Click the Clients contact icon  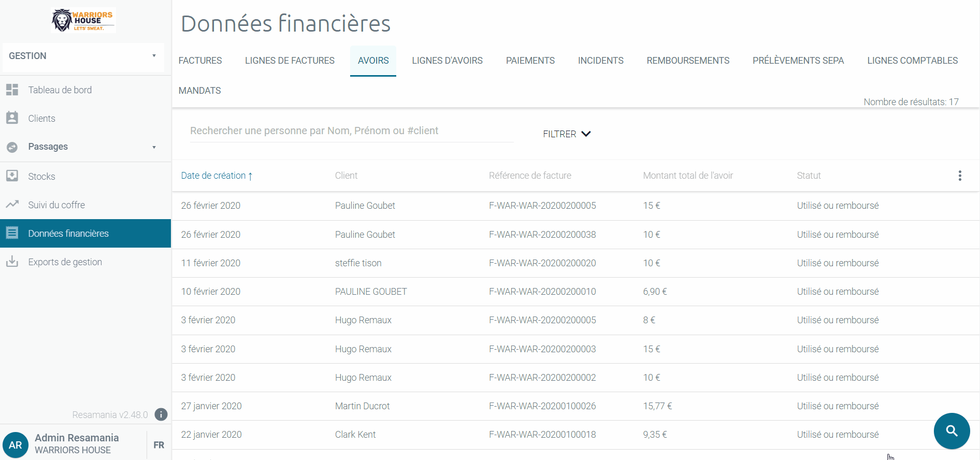click(12, 118)
